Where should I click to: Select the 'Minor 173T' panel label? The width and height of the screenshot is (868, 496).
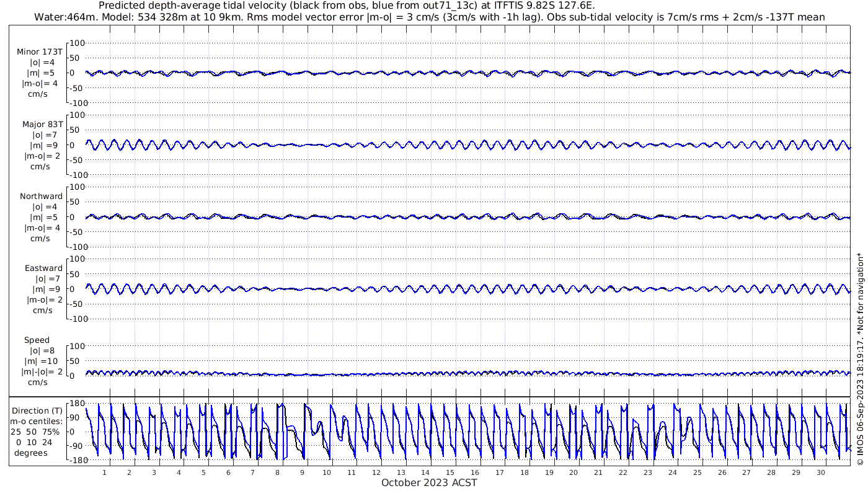[x=40, y=52]
